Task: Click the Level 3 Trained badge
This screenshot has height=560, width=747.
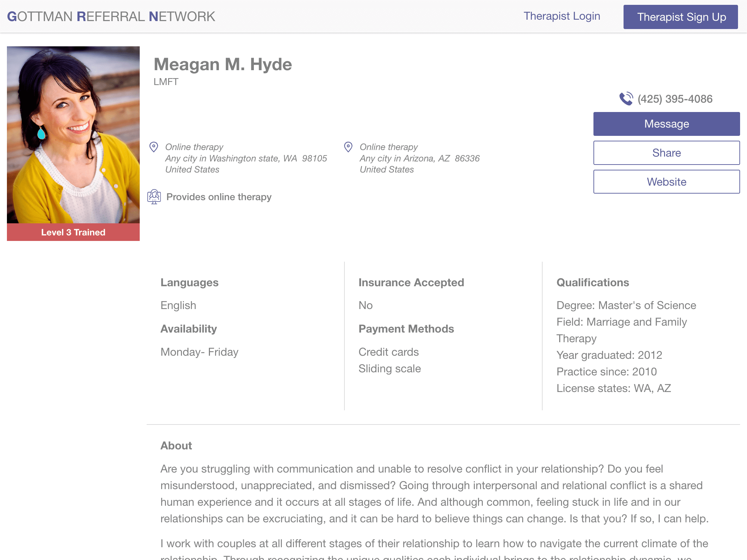Action: 73,232
